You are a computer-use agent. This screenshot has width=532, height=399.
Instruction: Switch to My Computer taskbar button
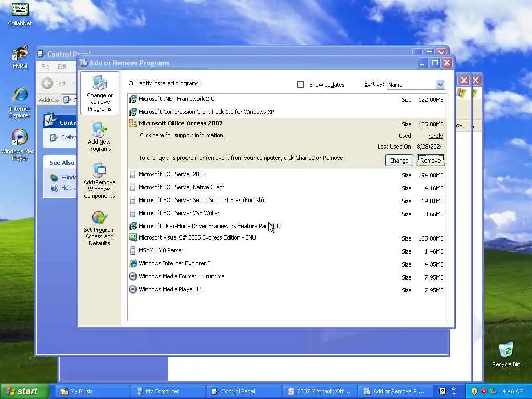tap(168, 391)
